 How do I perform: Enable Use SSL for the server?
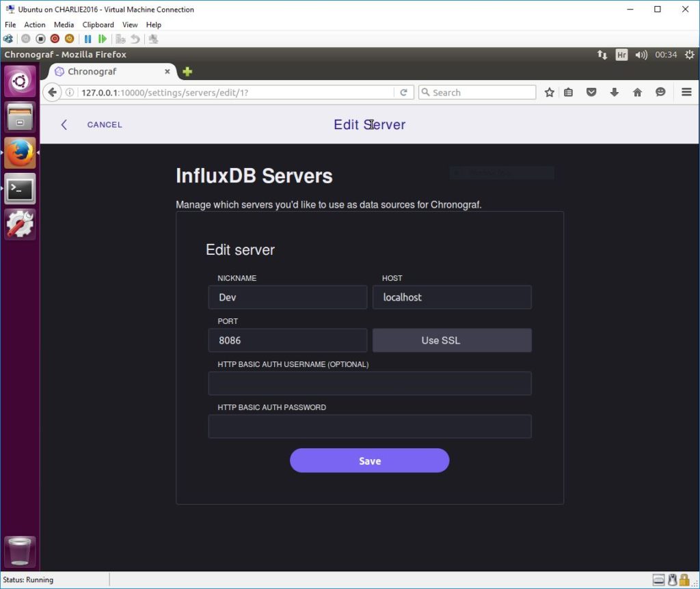coord(451,340)
